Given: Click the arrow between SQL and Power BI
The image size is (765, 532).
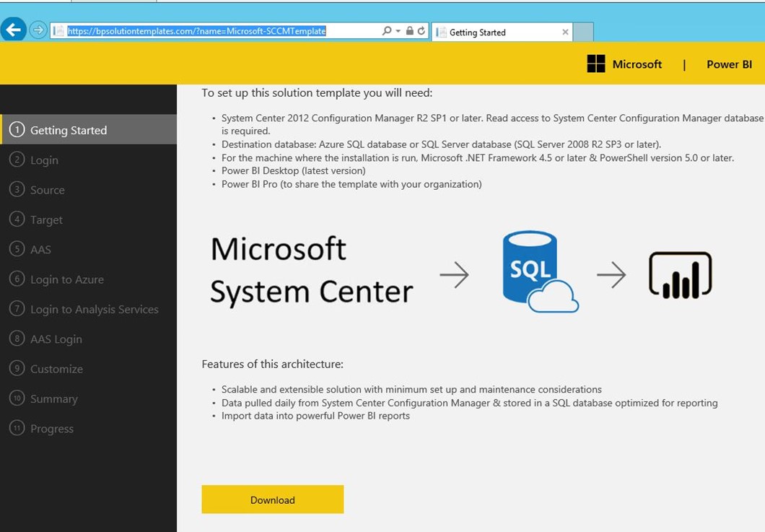Looking at the screenshot, I should [611, 275].
